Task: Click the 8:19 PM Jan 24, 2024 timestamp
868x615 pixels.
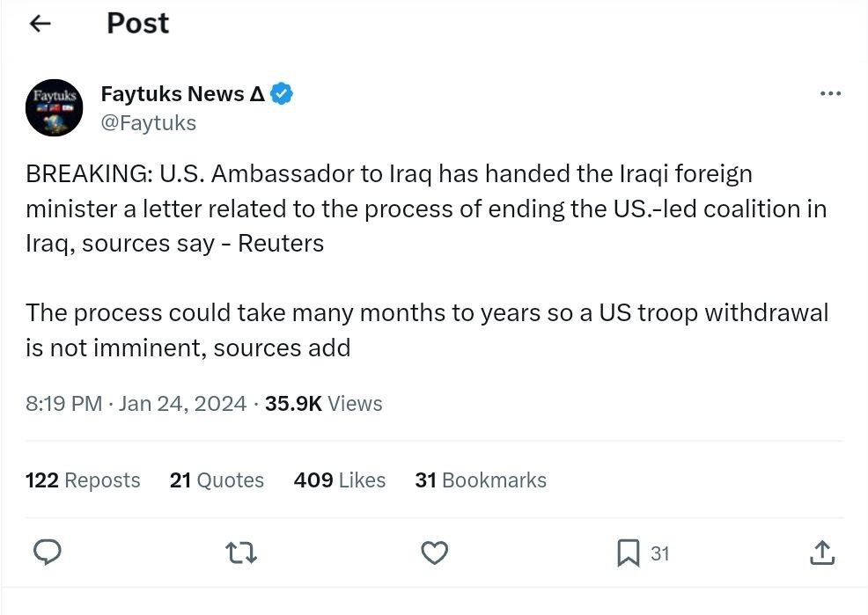Action: [136, 403]
